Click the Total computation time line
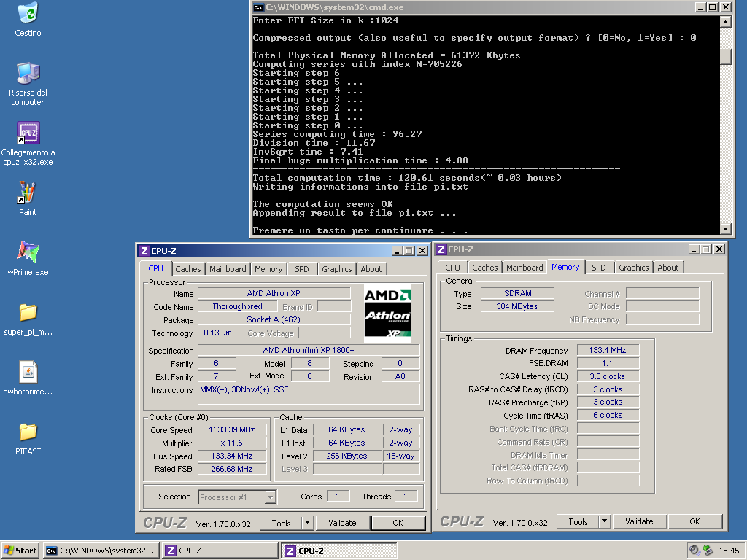Viewport: 747px width, 560px height. pyautogui.click(x=407, y=178)
